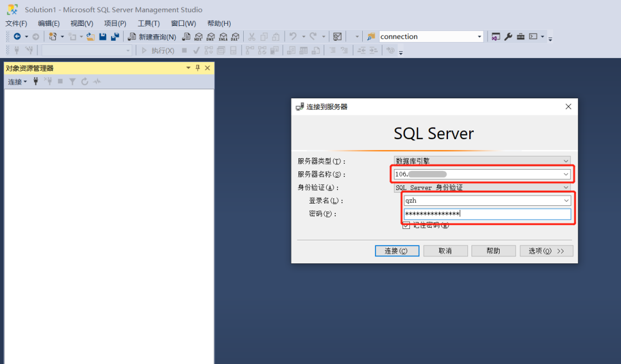Click the Cut scissors icon

pyautogui.click(x=251, y=36)
